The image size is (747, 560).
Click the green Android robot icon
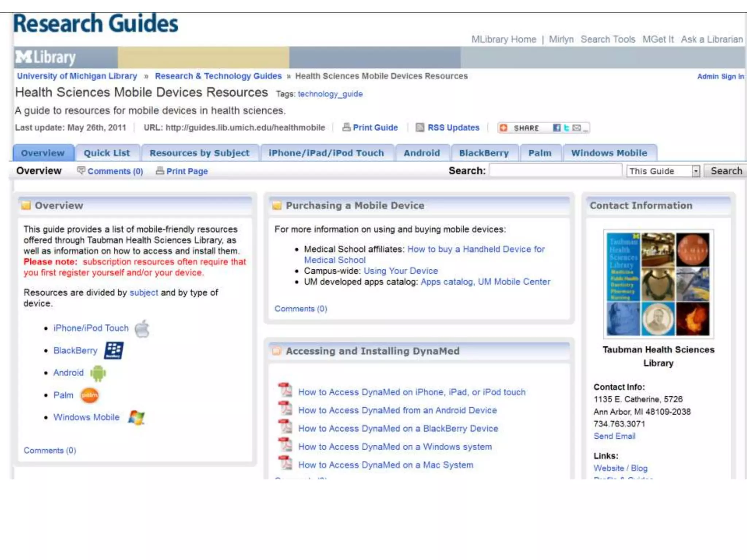point(98,373)
